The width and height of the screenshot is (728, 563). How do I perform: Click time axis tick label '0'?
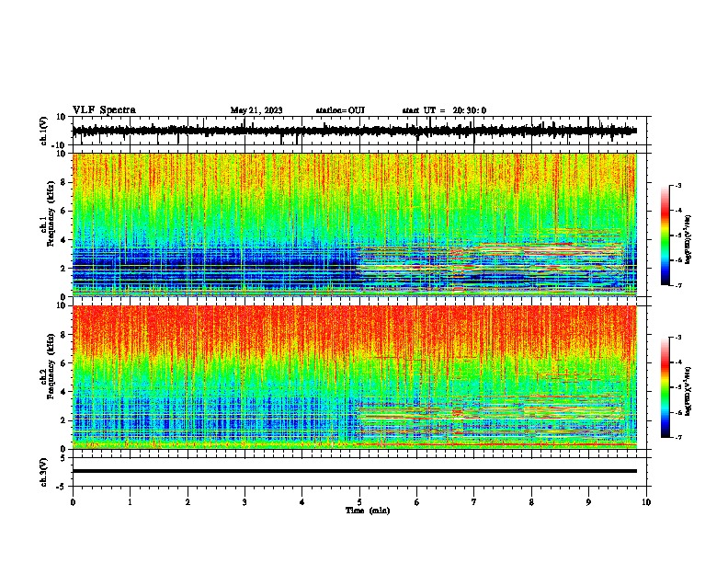pyautogui.click(x=73, y=502)
